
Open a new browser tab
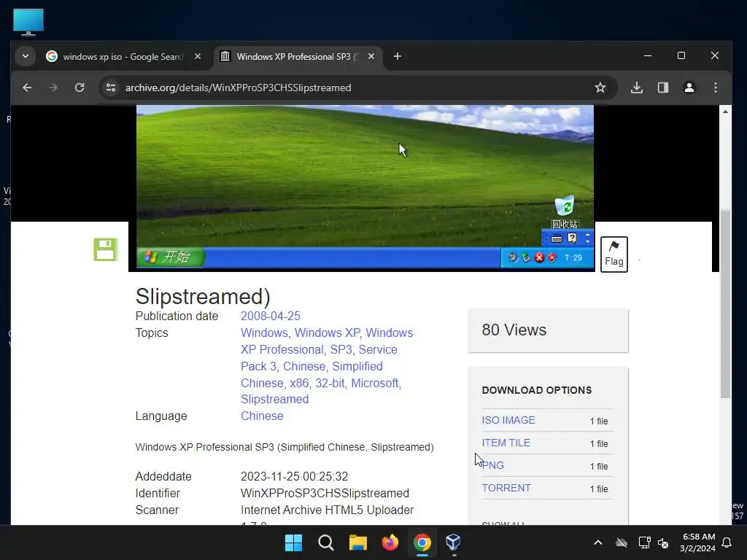pyautogui.click(x=398, y=56)
